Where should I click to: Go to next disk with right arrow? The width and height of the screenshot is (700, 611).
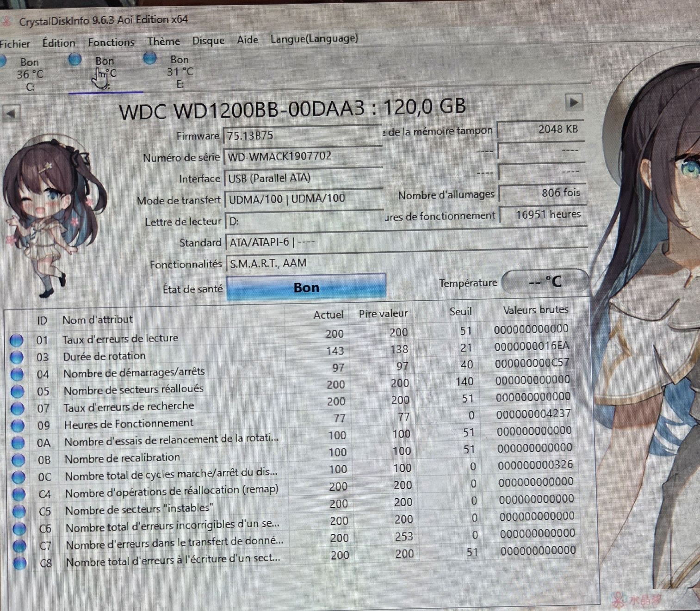(574, 102)
